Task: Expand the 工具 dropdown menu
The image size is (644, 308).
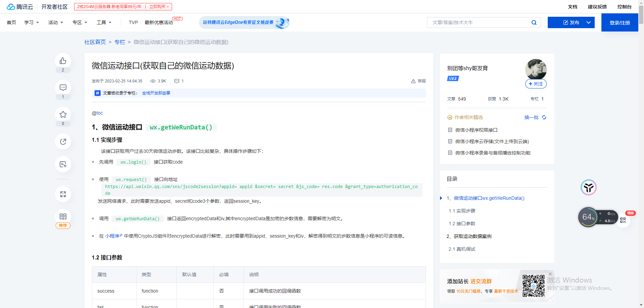Action: (x=104, y=22)
